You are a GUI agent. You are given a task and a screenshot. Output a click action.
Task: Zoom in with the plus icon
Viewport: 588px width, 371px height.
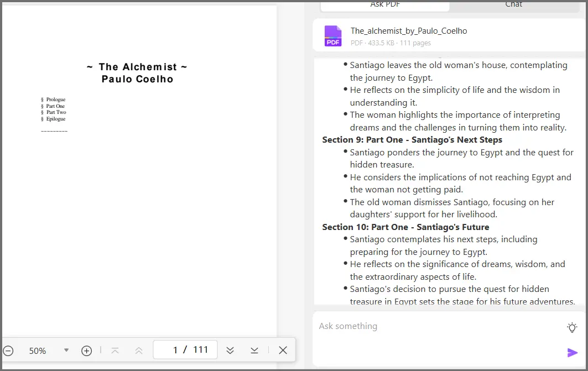[x=86, y=350]
